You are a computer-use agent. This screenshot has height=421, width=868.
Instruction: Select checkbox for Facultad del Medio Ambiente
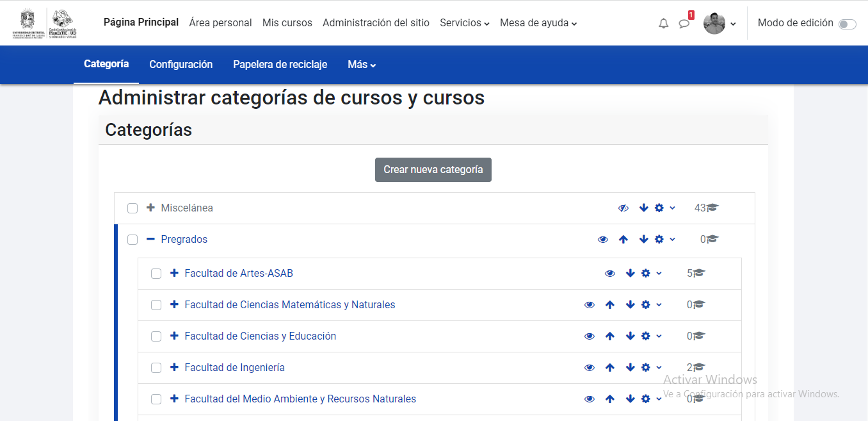156,399
